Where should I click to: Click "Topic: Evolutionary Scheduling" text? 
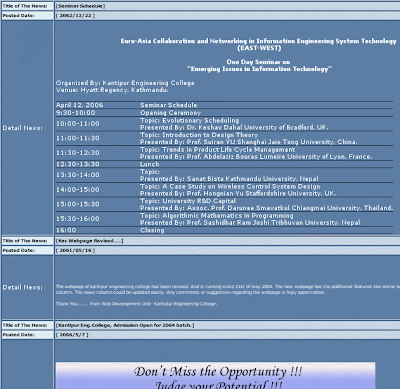pyautogui.click(x=189, y=120)
